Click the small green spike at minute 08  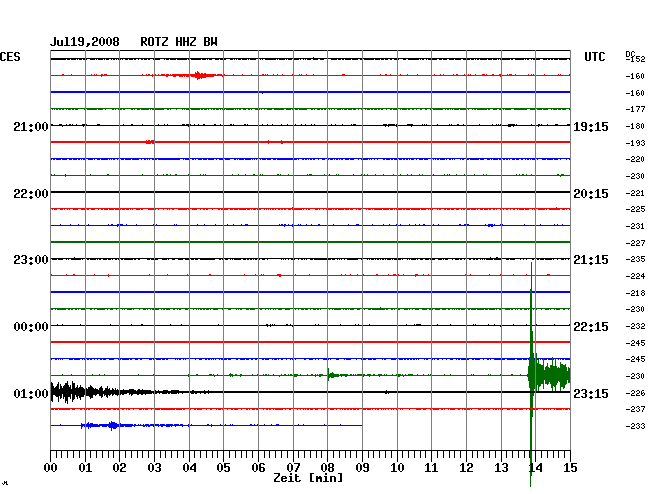[x=330, y=375]
